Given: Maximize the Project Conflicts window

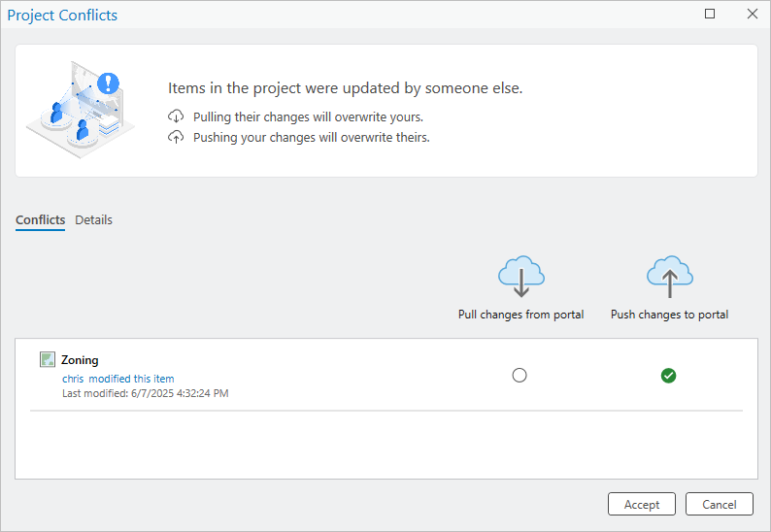Looking at the screenshot, I should (710, 15).
